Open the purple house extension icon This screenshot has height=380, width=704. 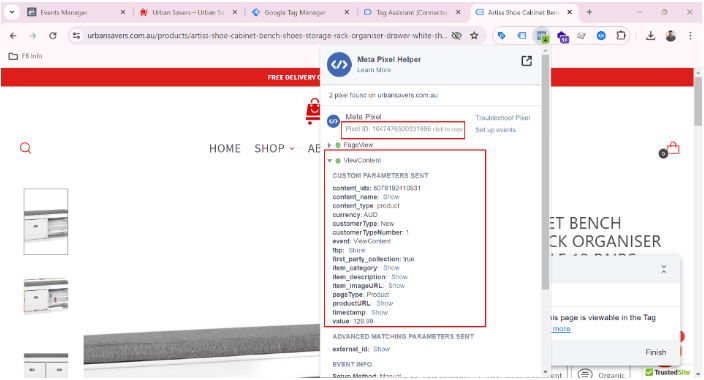(563, 36)
